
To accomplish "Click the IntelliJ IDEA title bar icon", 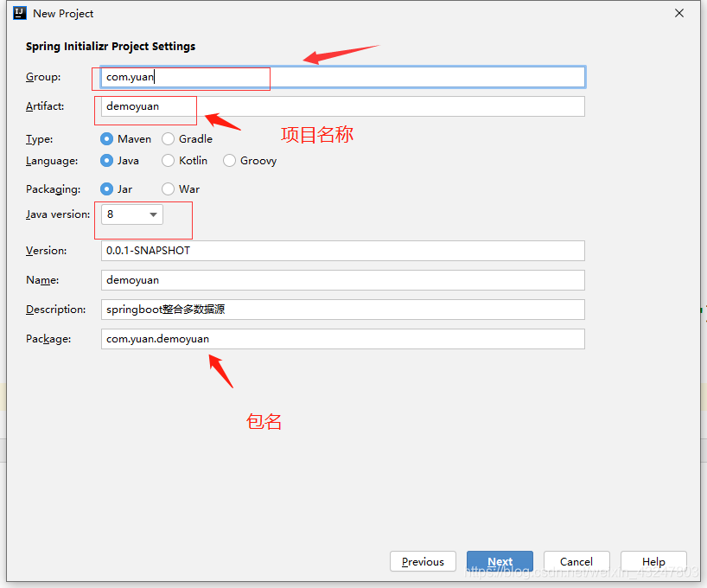I will (x=20, y=13).
